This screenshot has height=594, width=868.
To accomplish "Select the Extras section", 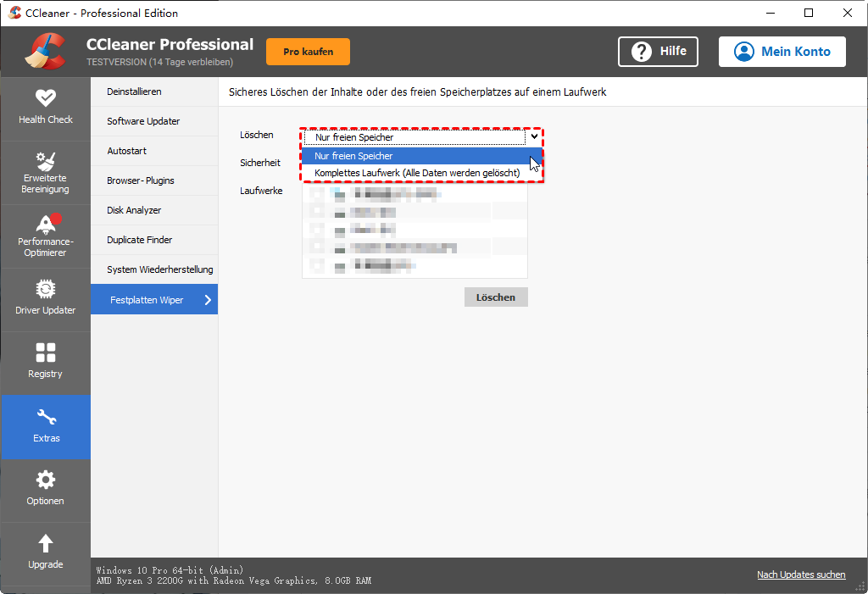I will tap(46, 427).
